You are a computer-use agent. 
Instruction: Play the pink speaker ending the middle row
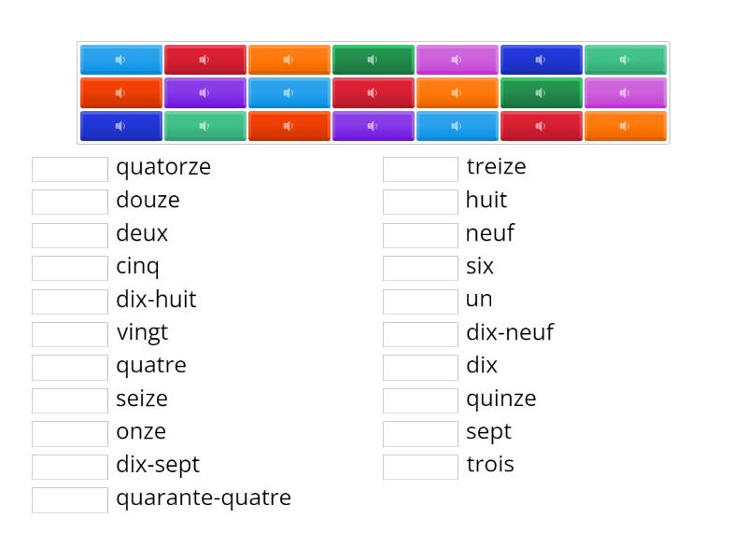626,92
